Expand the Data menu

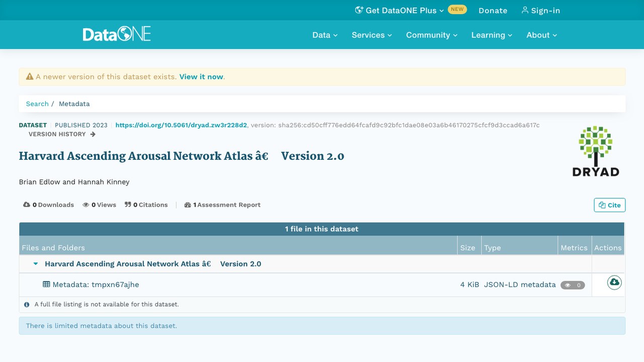tap(325, 35)
